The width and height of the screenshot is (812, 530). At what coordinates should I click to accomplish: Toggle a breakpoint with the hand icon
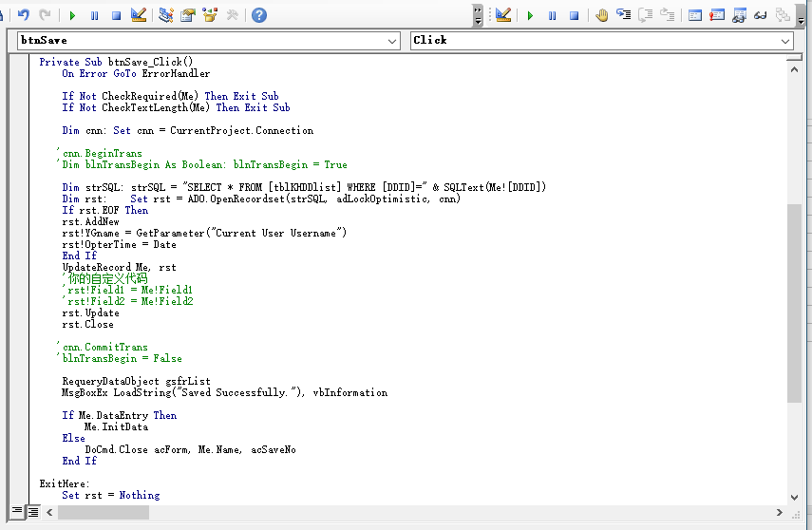(x=601, y=15)
